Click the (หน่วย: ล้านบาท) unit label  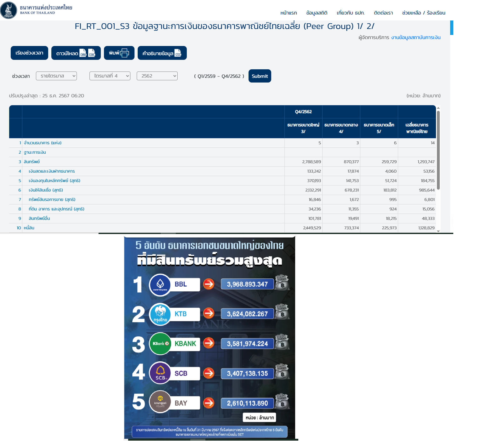pos(423,96)
